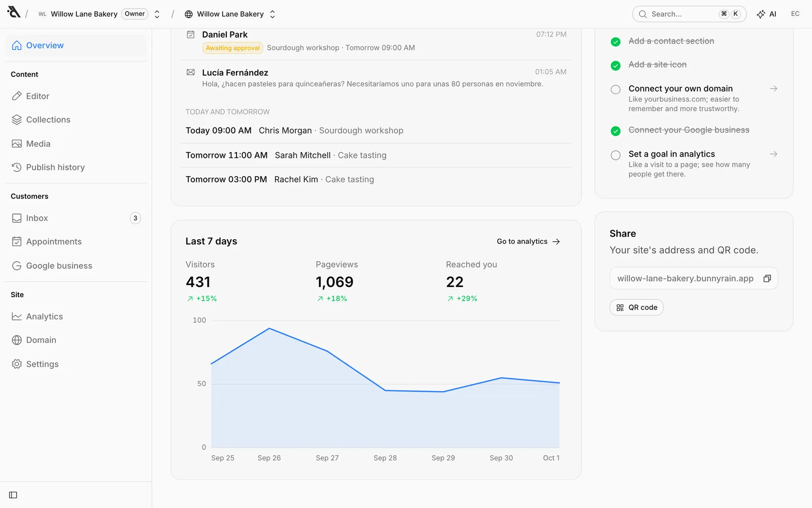
Task: Click the Awaiting approval badge
Action: point(233,48)
